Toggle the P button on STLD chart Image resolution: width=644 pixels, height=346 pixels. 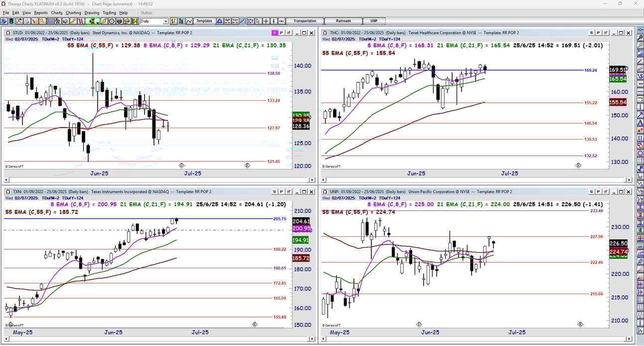tap(282, 33)
